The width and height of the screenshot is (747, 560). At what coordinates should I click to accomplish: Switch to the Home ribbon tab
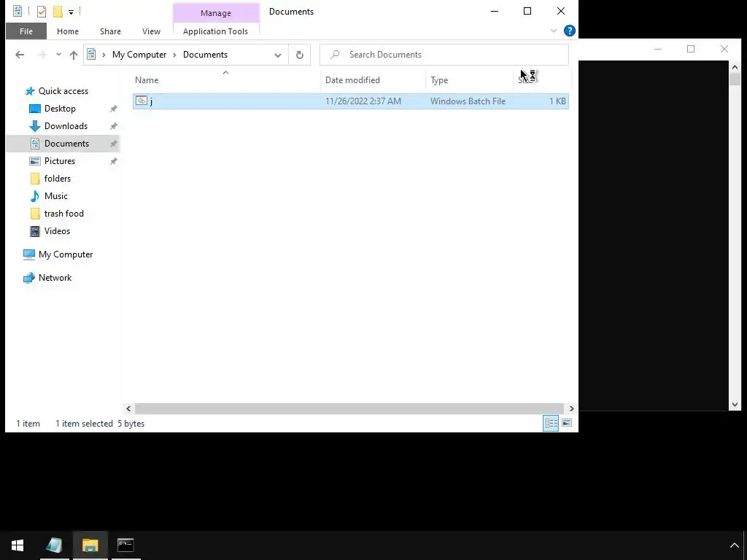(68, 31)
